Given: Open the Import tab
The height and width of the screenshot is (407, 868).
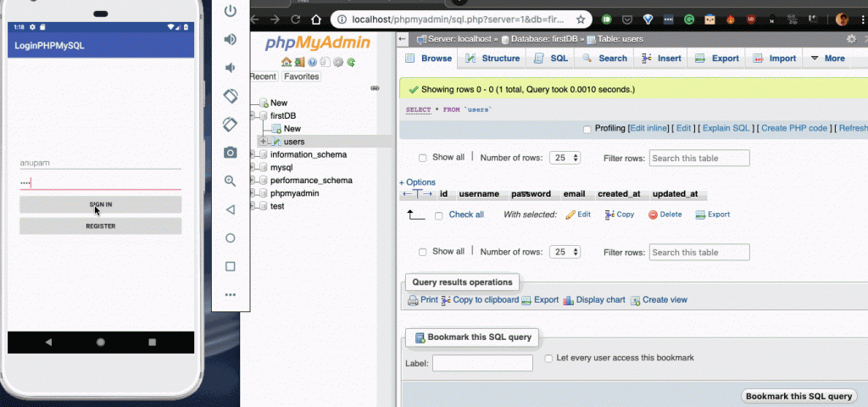Looking at the screenshot, I should tap(774, 59).
